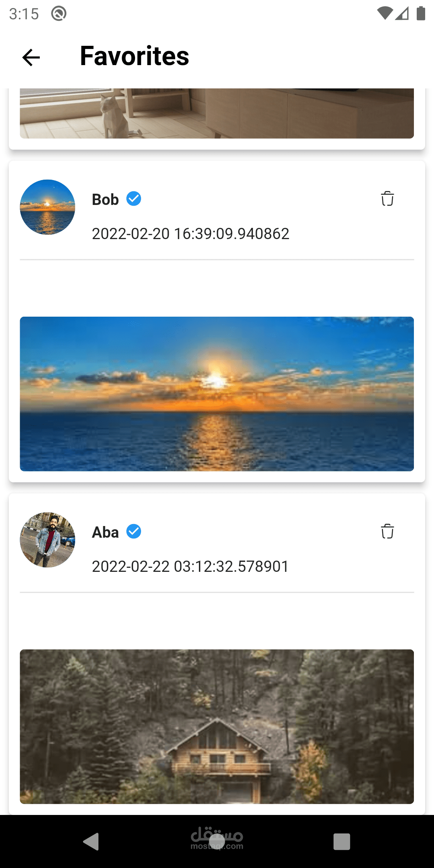Click Aba's blue verified badge

(134, 531)
